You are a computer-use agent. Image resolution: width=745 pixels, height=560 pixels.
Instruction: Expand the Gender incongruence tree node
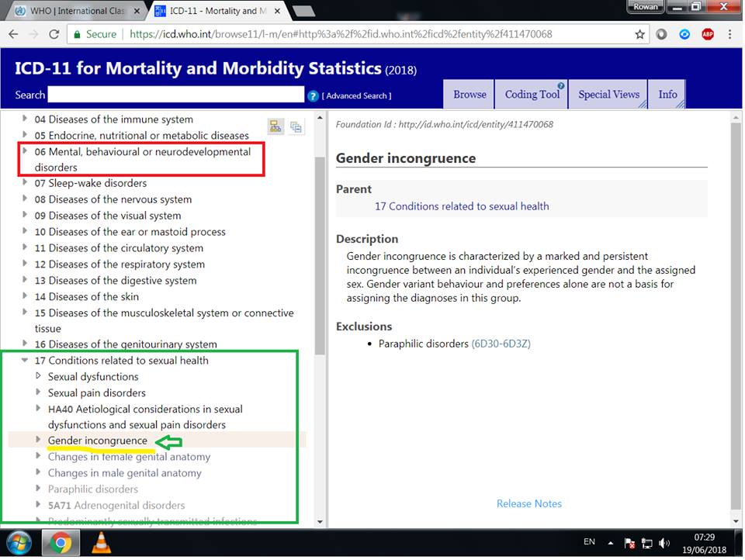[x=39, y=441]
